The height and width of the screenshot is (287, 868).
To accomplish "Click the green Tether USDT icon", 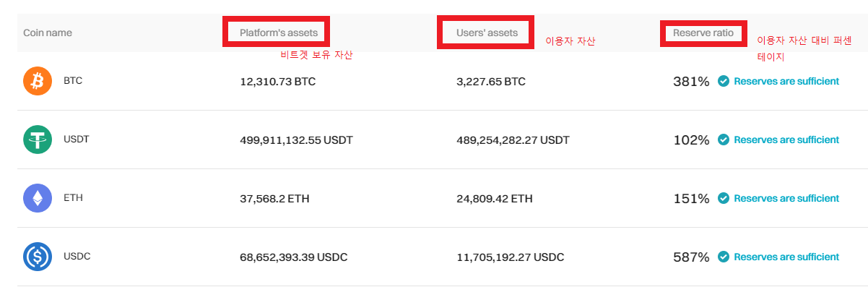I will click(37, 140).
